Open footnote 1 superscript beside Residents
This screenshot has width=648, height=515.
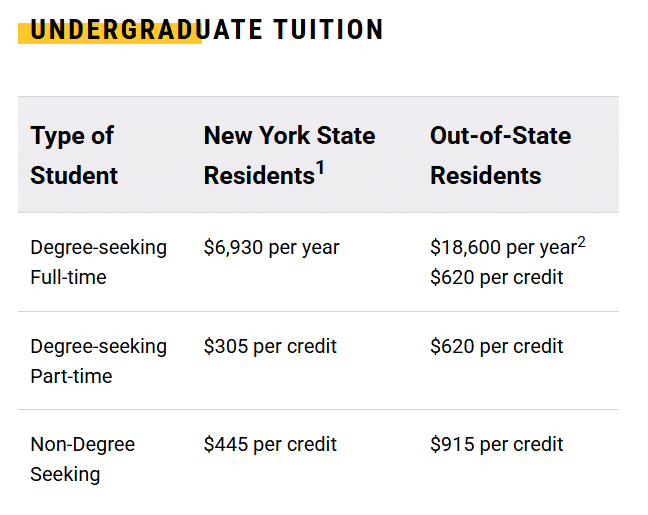[320, 168]
